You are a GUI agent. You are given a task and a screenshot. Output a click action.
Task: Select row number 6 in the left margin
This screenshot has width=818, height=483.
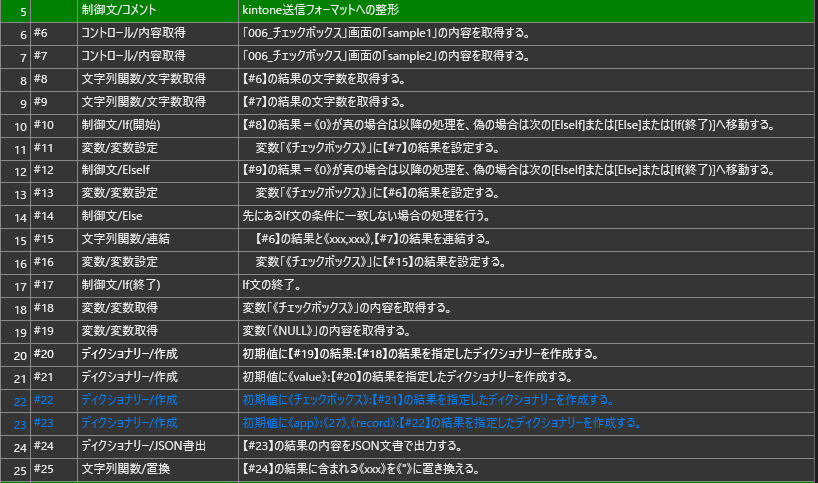tap(16, 34)
